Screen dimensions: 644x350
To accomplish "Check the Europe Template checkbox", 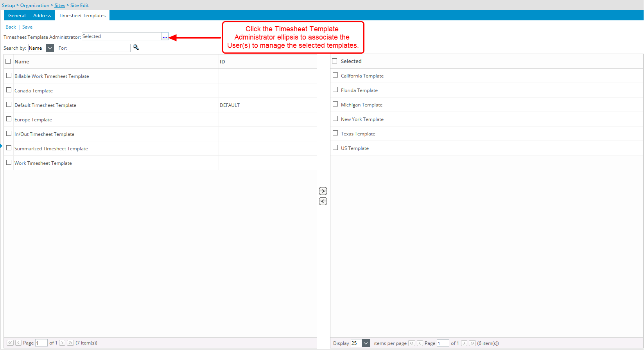I will [9, 119].
